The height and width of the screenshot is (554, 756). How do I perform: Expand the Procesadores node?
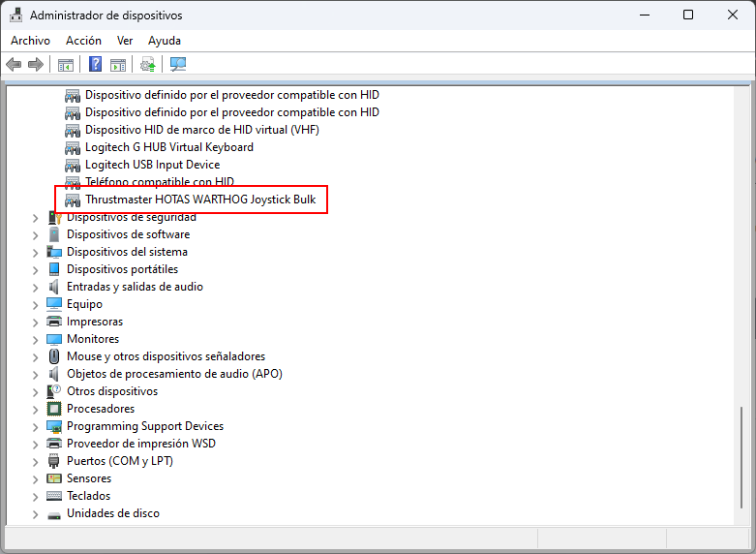[x=35, y=410]
